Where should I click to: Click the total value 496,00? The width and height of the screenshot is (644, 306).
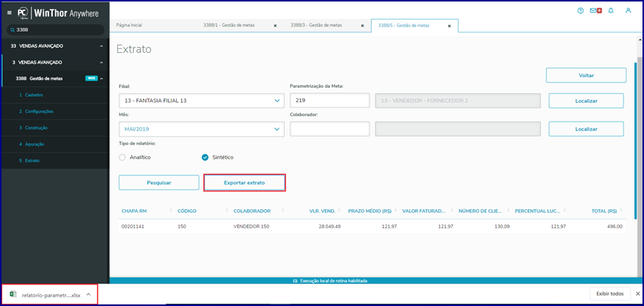[616, 227]
